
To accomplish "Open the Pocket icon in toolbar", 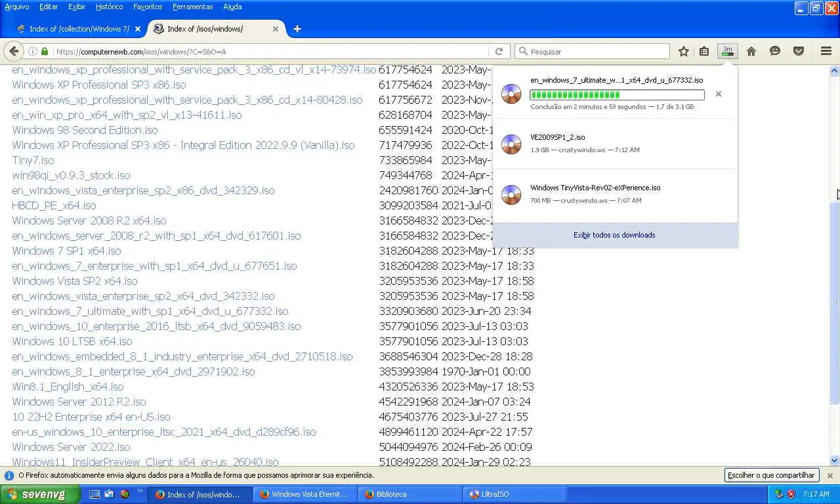I will point(799,51).
